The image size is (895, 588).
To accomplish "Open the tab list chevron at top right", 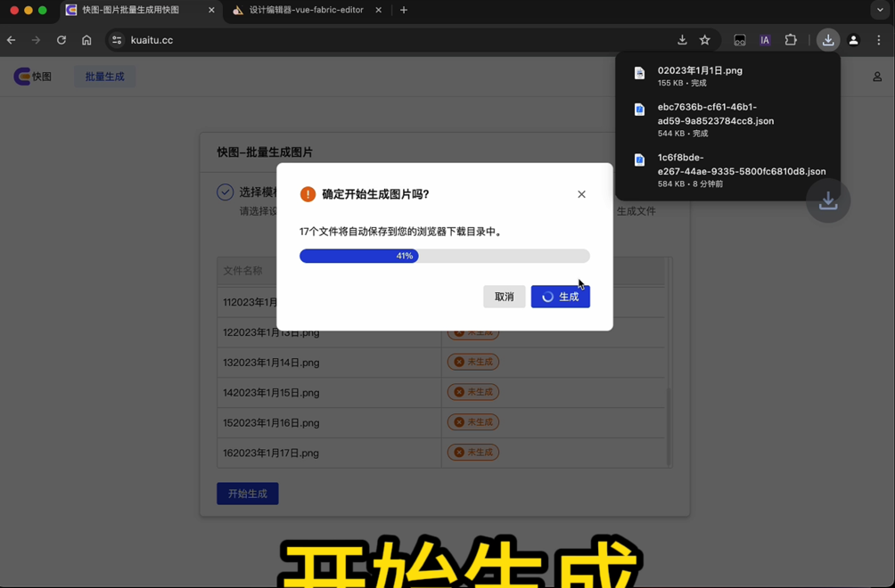I will 880,10.
